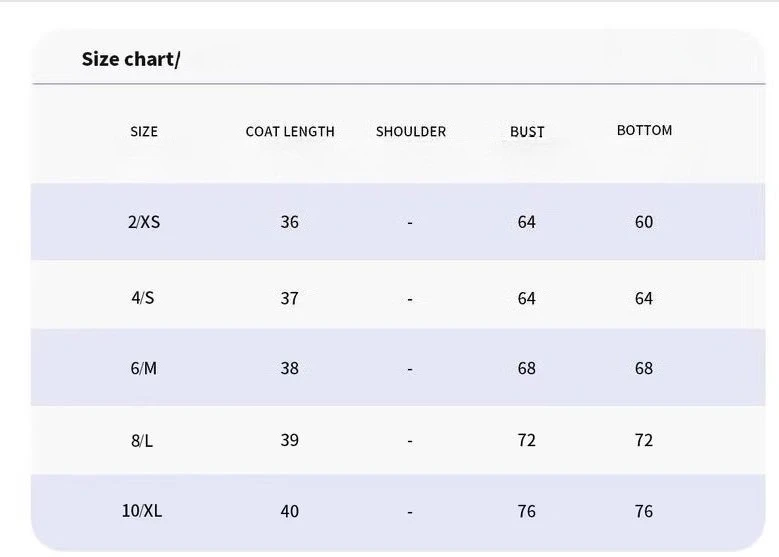This screenshot has height=557, width=779.
Task: Click the SHOULDER column header
Action: pyautogui.click(x=411, y=132)
